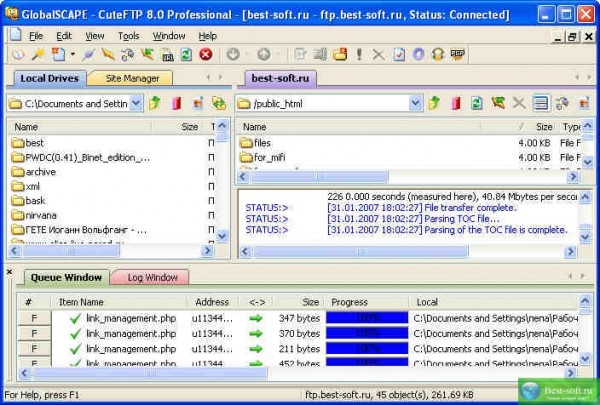This screenshot has width=600, height=405.
Task: Open the Tools menu
Action: click(x=128, y=35)
